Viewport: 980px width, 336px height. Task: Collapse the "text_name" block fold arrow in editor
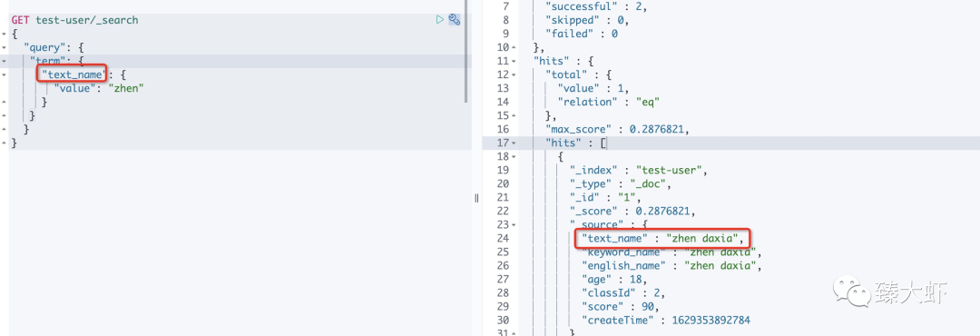(x=4, y=75)
